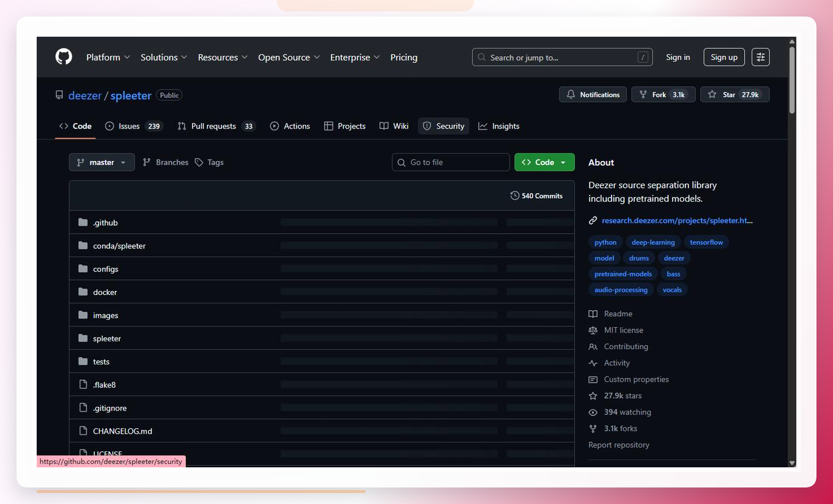Click the Pricing link
Screen dimensions: 833x504
pyautogui.click(x=404, y=57)
